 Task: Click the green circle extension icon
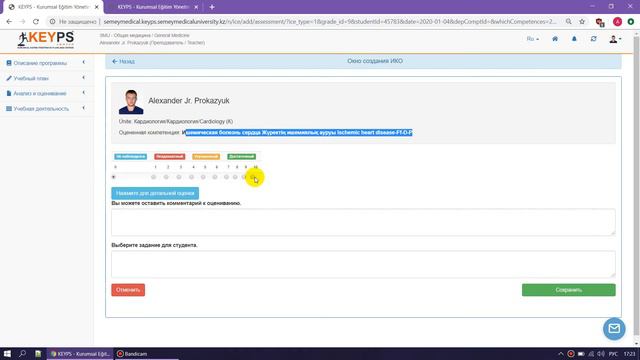[x=631, y=22]
